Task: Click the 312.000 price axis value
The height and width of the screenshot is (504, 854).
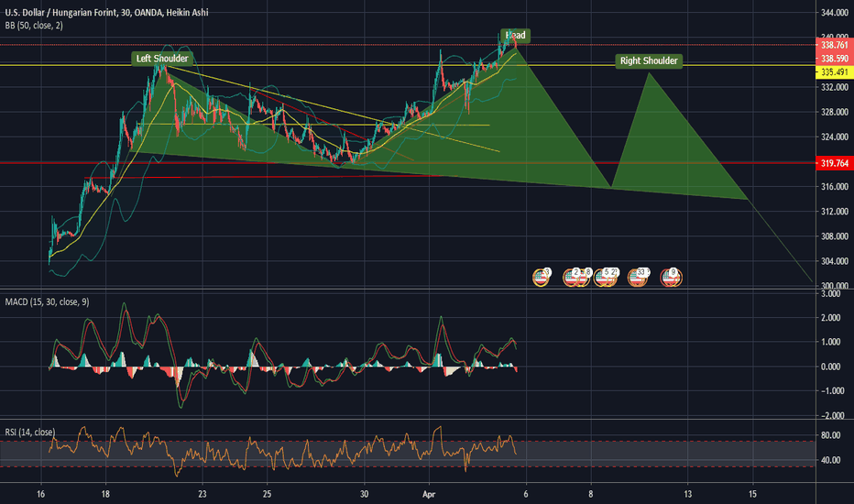Action: (835, 212)
